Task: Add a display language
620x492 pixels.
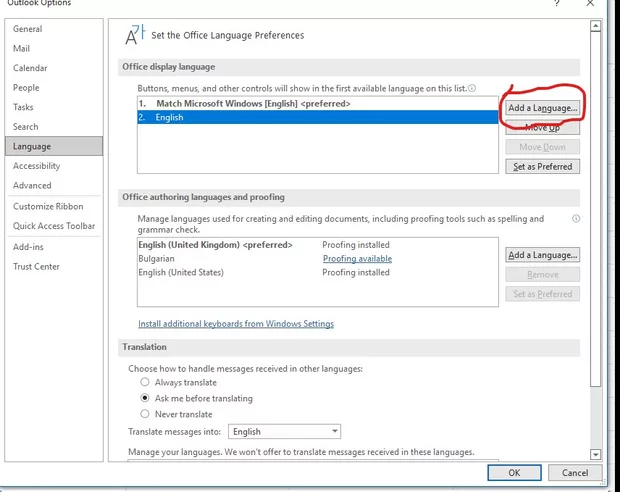Action: (542, 108)
